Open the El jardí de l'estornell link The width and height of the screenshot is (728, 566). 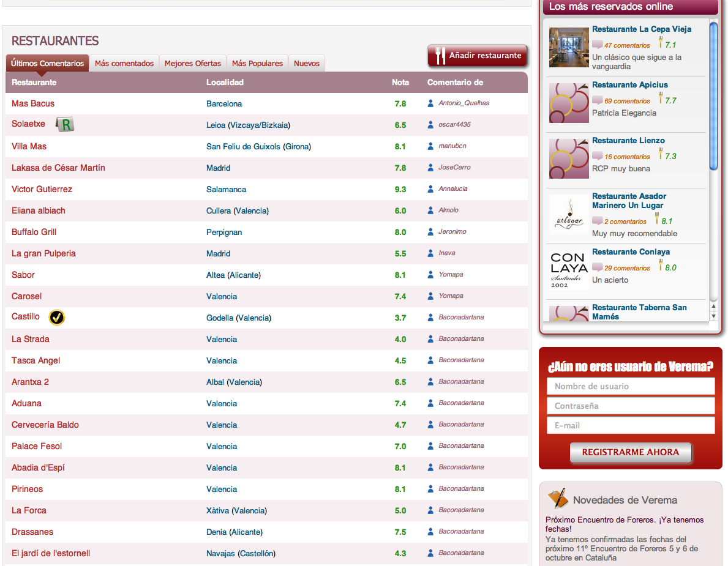click(x=51, y=553)
